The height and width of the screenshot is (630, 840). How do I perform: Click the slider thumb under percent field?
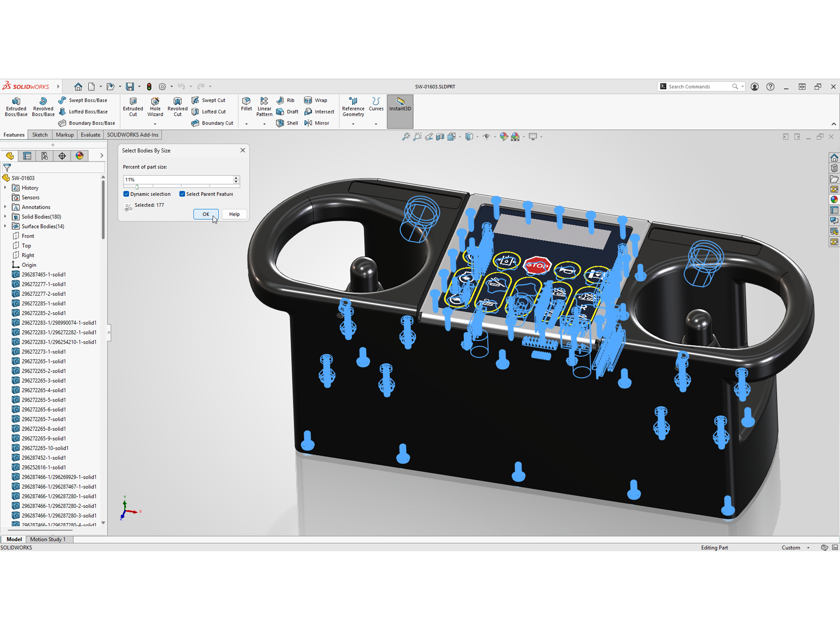point(137,187)
